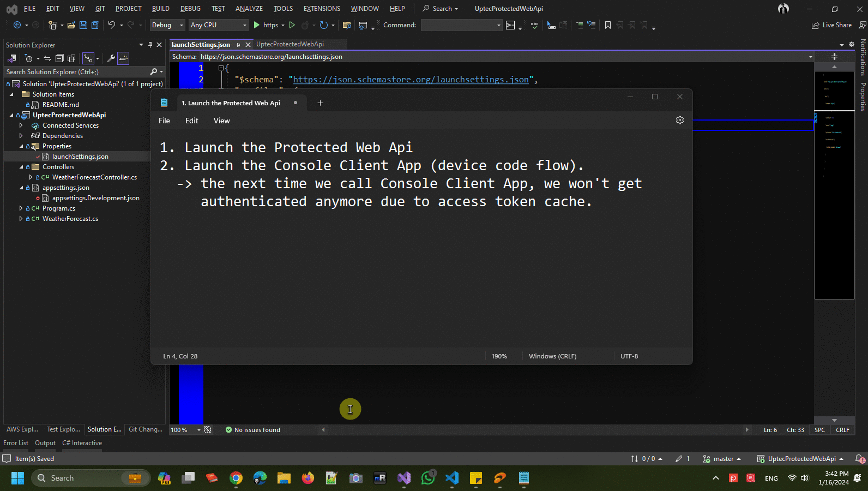Click the Search Solution Explorer input field
Image resolution: width=868 pixels, height=491 pixels.
(x=76, y=71)
